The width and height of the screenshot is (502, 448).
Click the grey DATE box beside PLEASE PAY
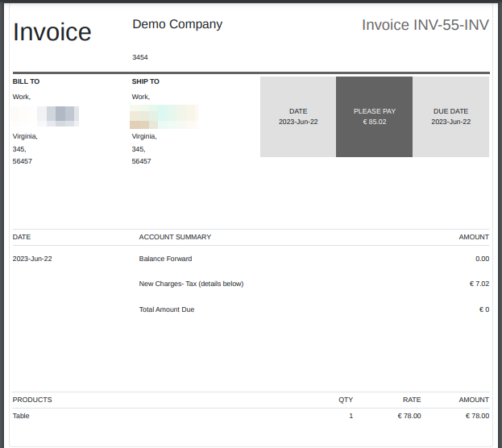click(298, 117)
